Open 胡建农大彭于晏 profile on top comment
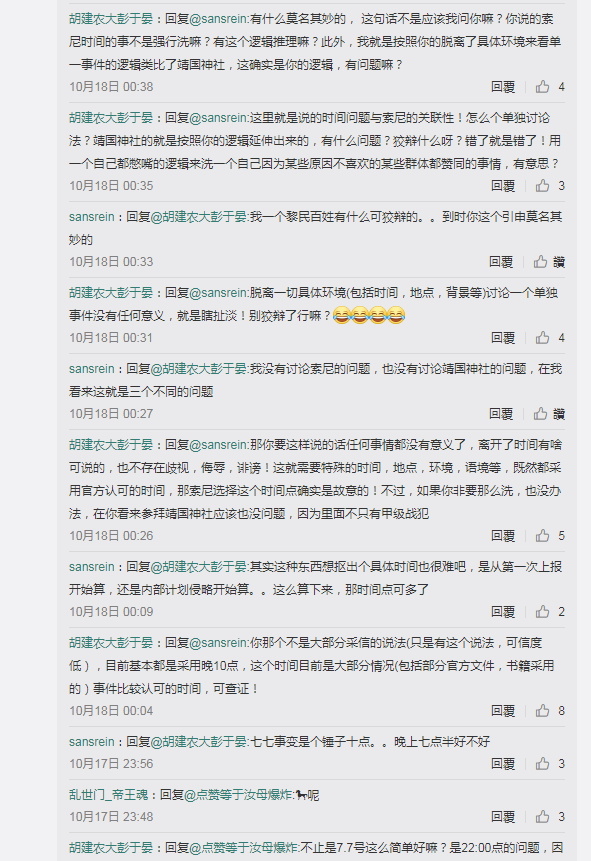Viewport: 591px width, 861px height. point(111,19)
